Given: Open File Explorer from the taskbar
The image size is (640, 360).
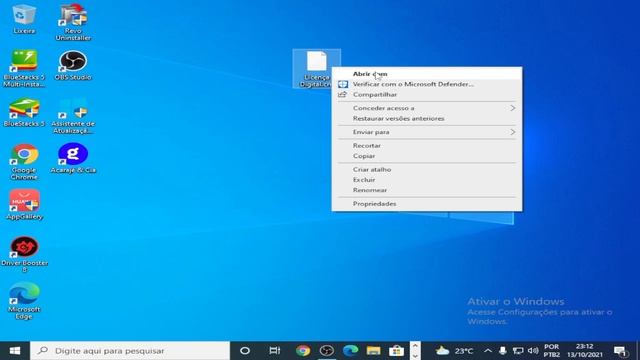Looking at the screenshot, I should pos(373,351).
